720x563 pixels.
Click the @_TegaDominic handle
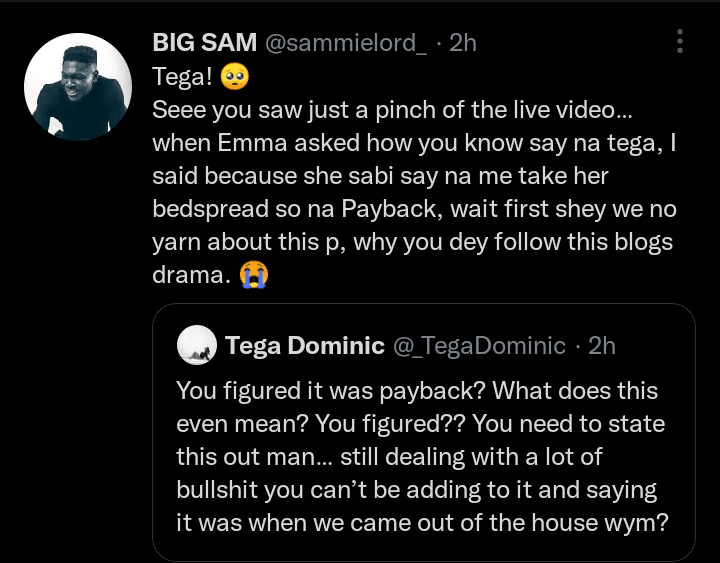[479, 346]
